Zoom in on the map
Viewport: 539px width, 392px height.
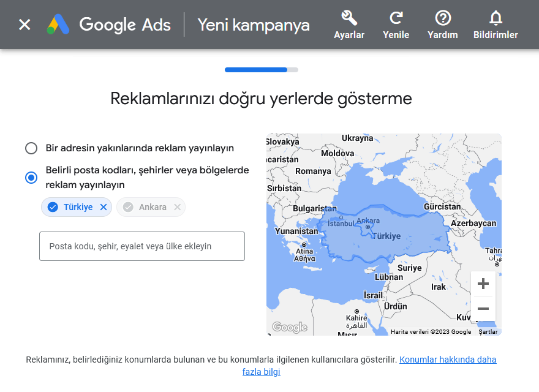(483, 284)
